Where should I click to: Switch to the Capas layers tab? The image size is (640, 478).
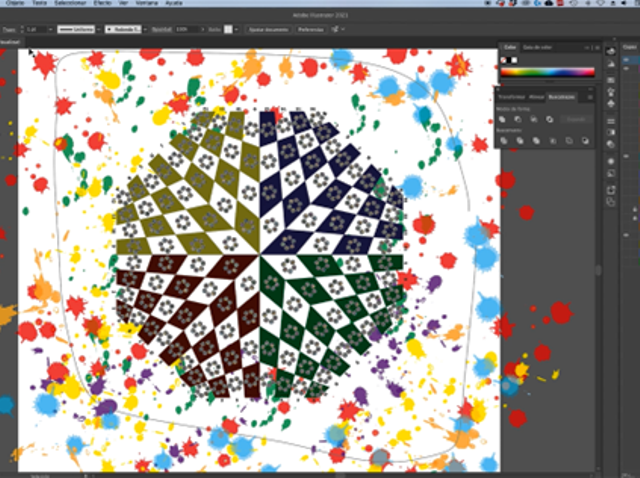pos(631,47)
